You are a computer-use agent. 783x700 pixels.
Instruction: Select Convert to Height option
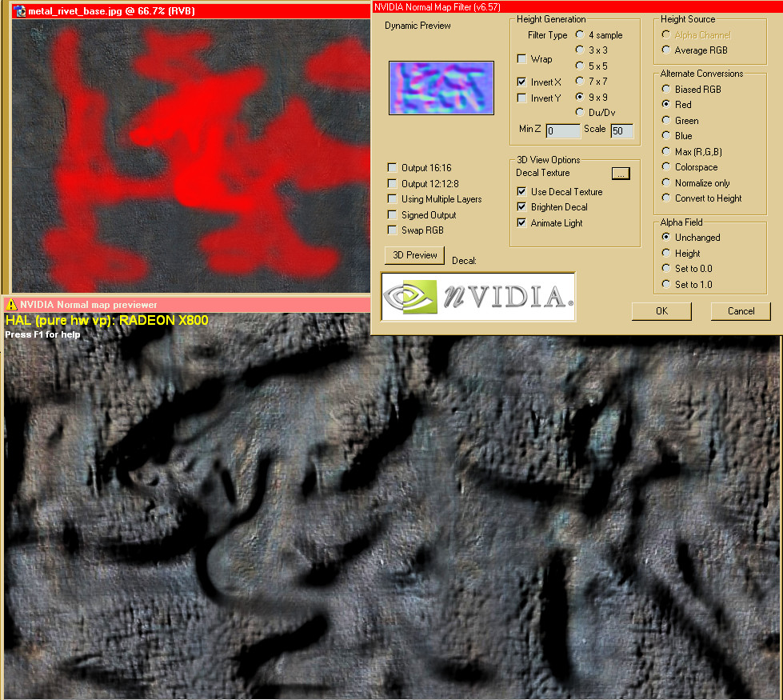(x=666, y=198)
